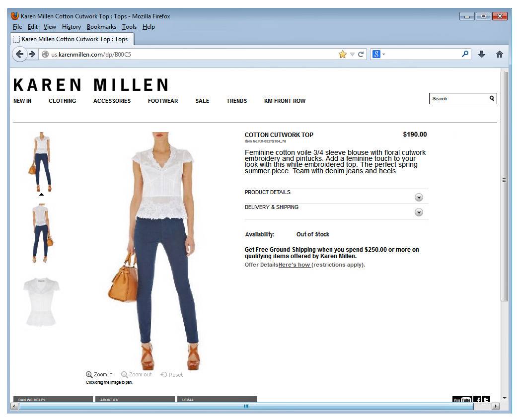Screen dimensions: 518x420
Task: Expand the Product Details section
Action: coord(419,197)
